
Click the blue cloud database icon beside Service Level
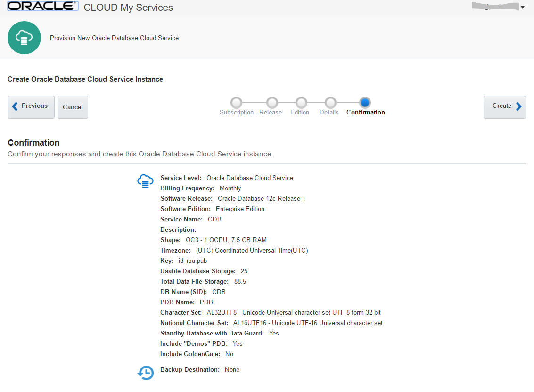[x=145, y=181]
